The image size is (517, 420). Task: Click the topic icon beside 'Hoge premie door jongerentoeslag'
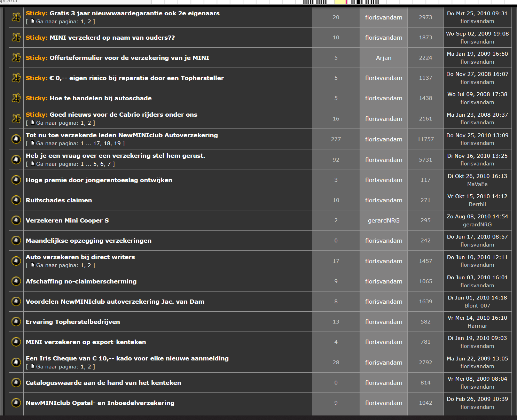point(16,180)
